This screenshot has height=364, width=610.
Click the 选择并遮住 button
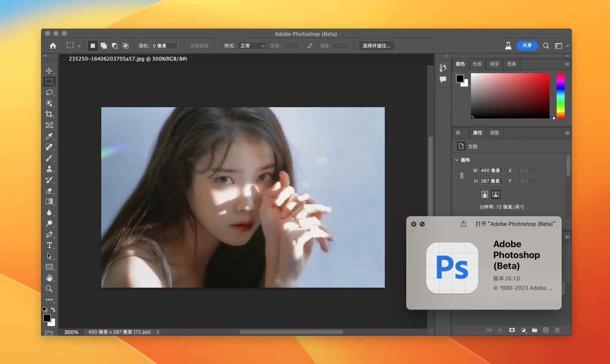click(377, 46)
